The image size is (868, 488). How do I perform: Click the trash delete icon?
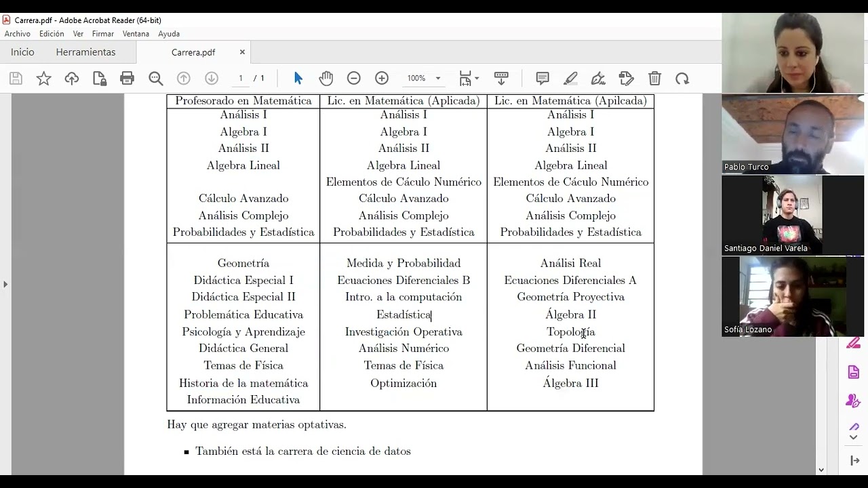[654, 79]
